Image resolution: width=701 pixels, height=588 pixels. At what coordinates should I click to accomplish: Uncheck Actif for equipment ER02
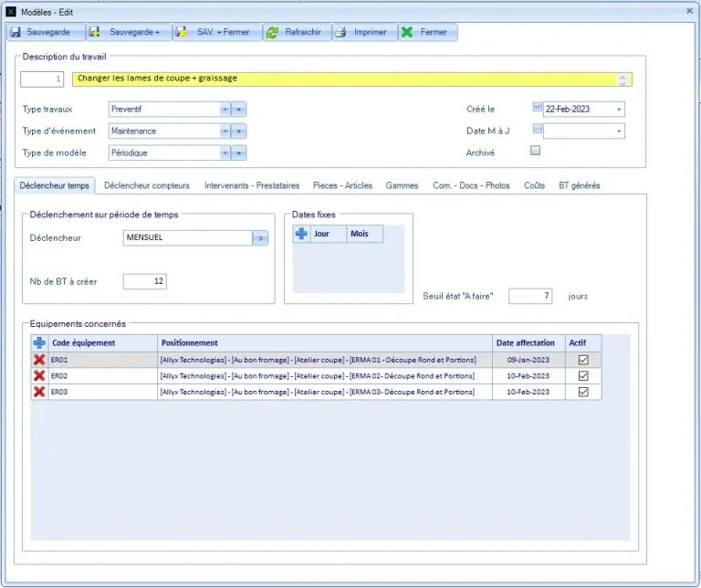(583, 376)
